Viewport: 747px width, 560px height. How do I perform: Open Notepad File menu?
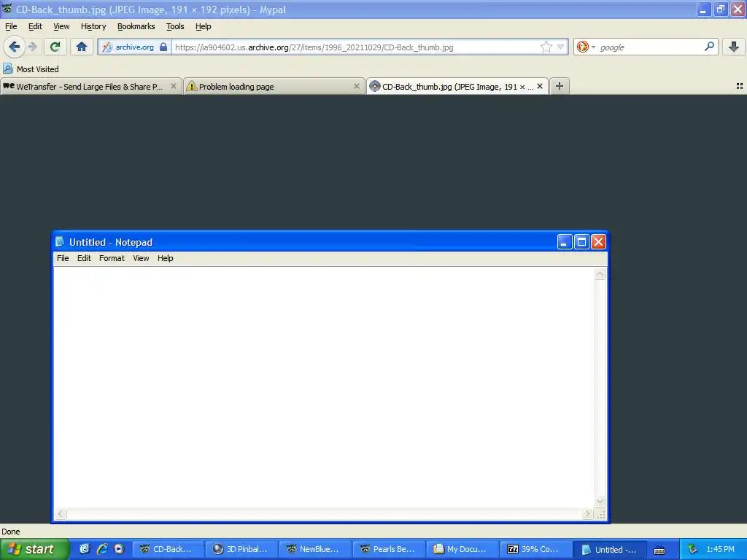pyautogui.click(x=63, y=258)
